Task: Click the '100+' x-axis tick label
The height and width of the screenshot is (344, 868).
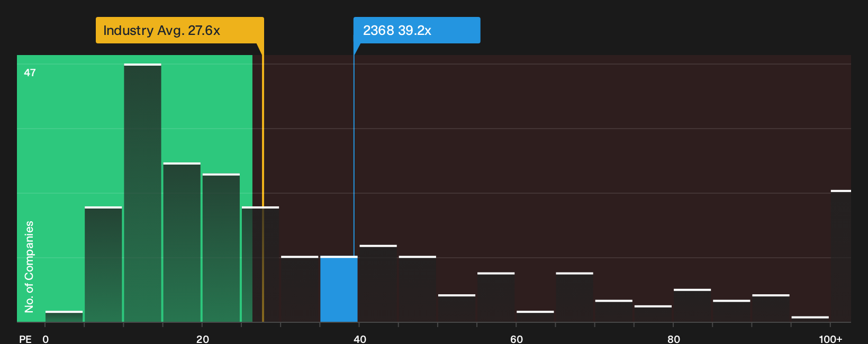Action: tap(830, 339)
